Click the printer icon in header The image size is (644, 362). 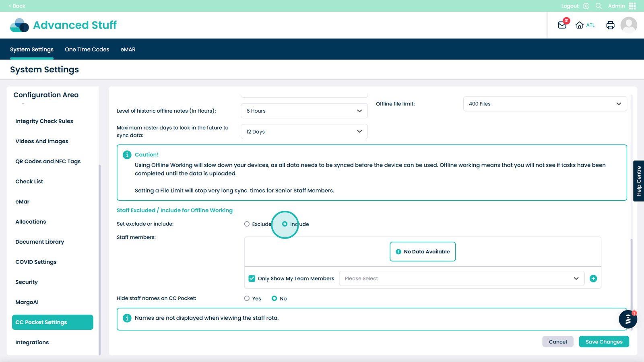point(610,25)
